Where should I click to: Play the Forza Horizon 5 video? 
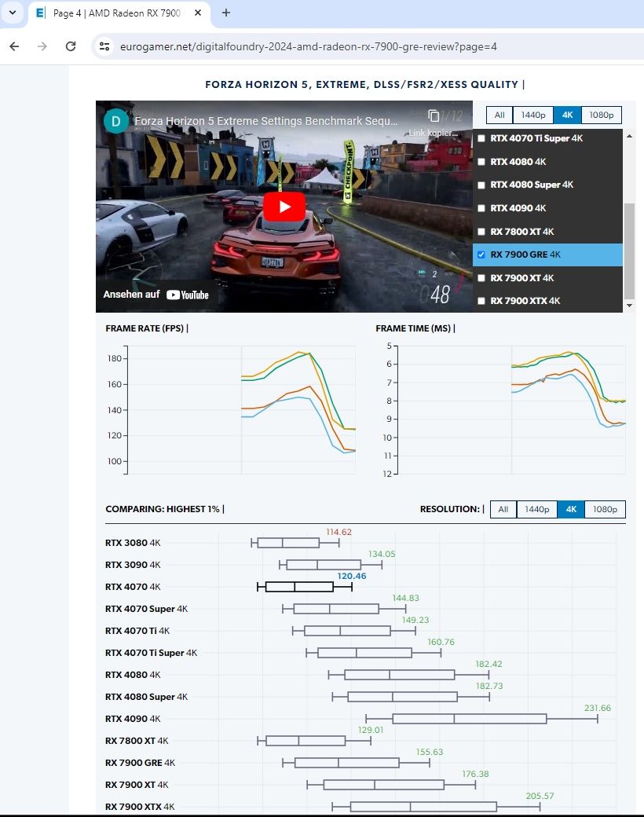(x=284, y=207)
